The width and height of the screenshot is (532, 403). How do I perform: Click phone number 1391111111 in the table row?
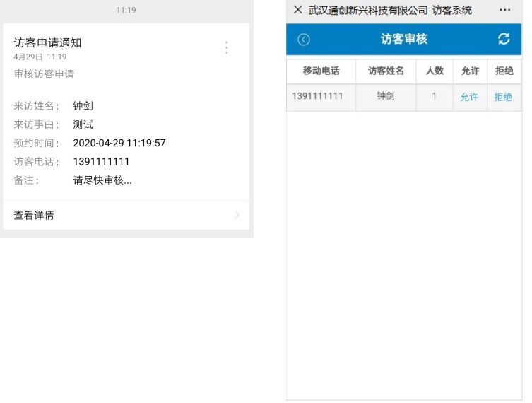click(317, 96)
